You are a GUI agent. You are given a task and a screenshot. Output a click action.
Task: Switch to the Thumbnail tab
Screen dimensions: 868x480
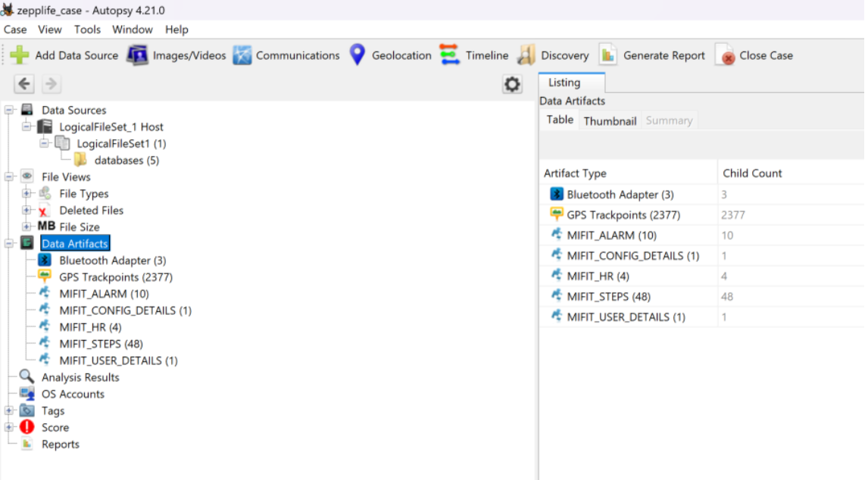(610, 120)
